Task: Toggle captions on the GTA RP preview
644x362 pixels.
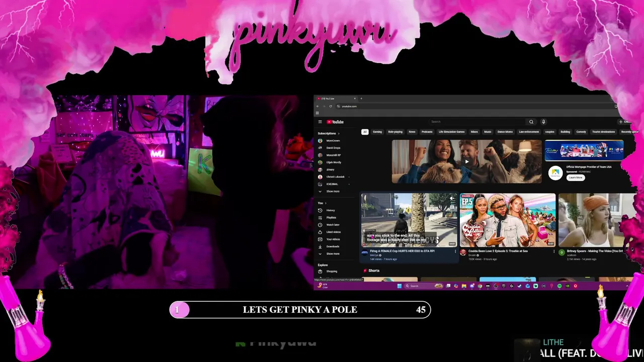Action: point(452,206)
